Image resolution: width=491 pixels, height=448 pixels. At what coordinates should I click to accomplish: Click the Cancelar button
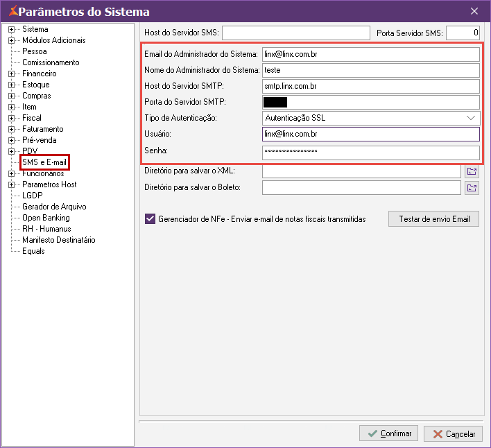[x=453, y=434]
